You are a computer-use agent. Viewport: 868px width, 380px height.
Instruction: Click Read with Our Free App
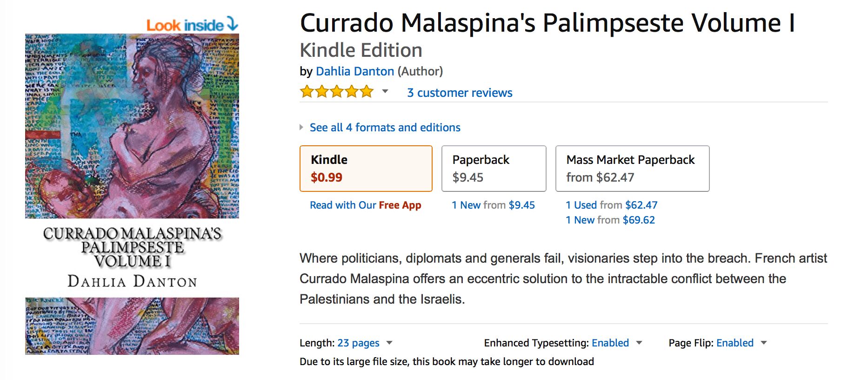[x=365, y=205]
